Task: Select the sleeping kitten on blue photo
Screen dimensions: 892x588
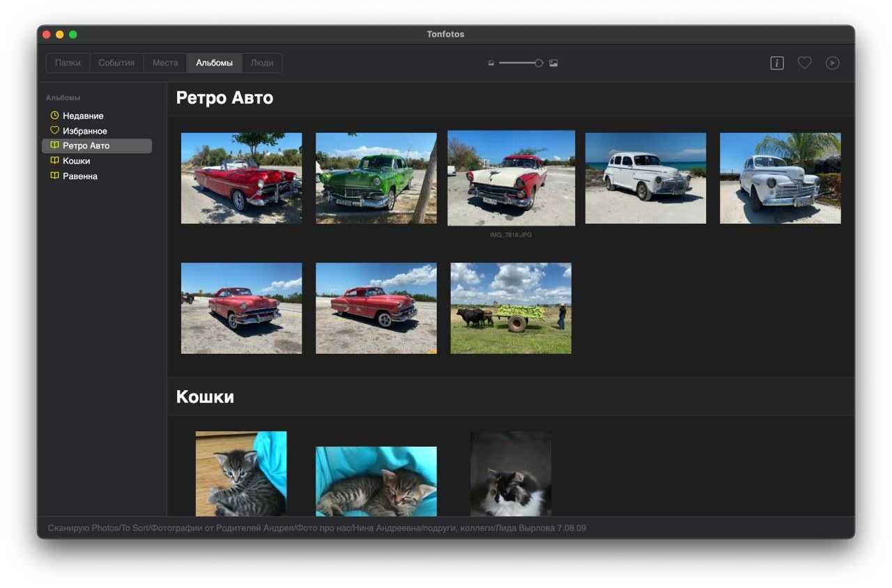Action: [x=376, y=481]
